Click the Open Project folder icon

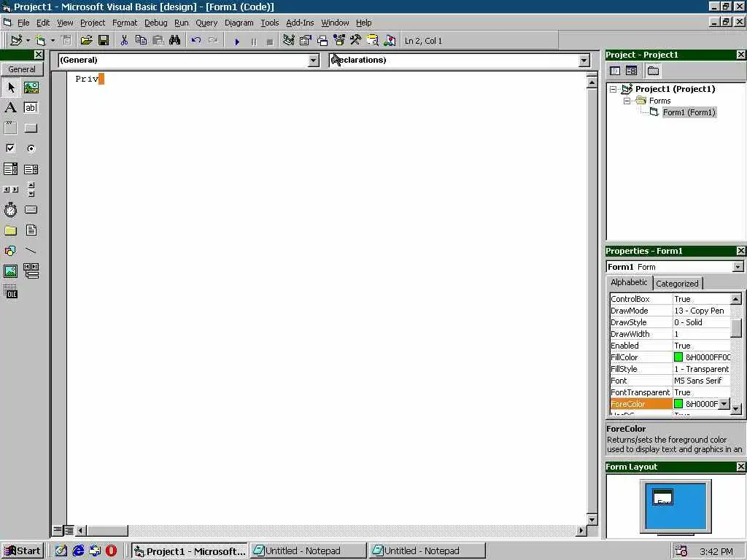[86, 41]
